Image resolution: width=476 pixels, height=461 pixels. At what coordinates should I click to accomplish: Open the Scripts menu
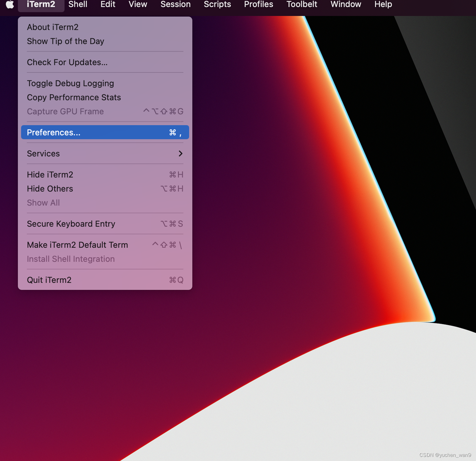217,4
